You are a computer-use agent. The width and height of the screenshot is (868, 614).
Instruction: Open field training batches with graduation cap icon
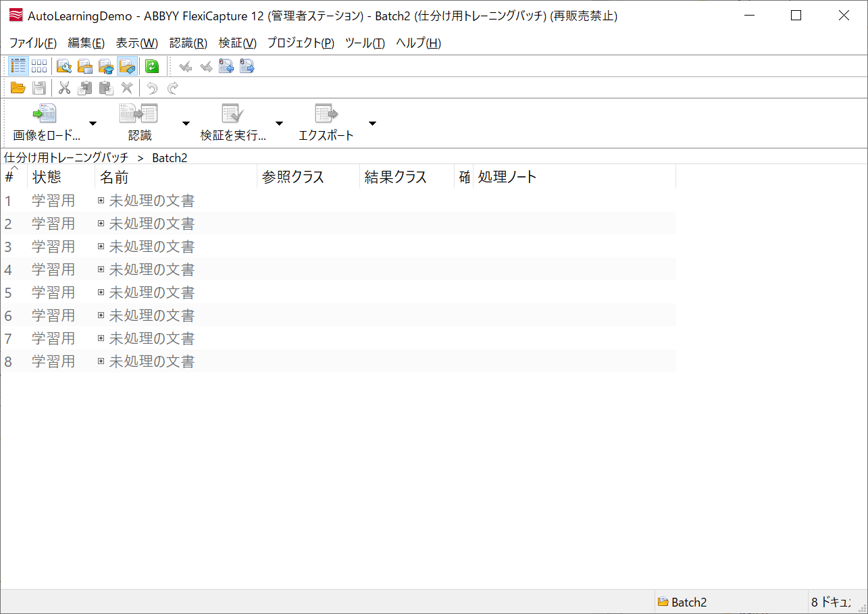point(106,66)
